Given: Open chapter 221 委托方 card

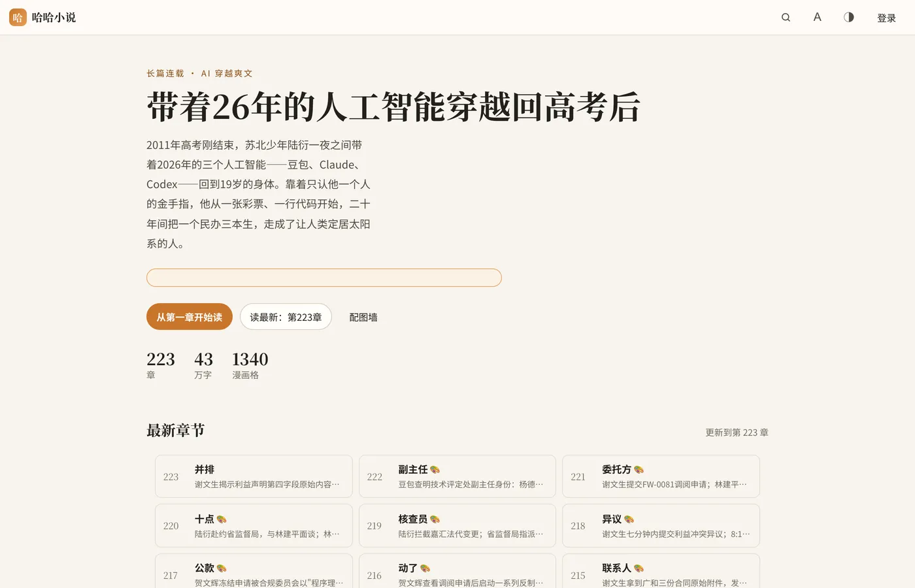Looking at the screenshot, I should click(x=661, y=476).
